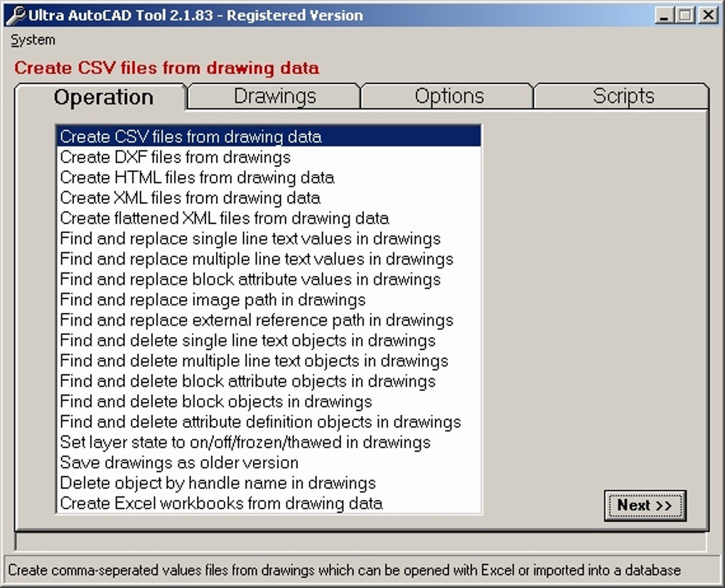The image size is (725, 588).
Task: Pick 'Find and replace external reference path'
Action: click(269, 320)
